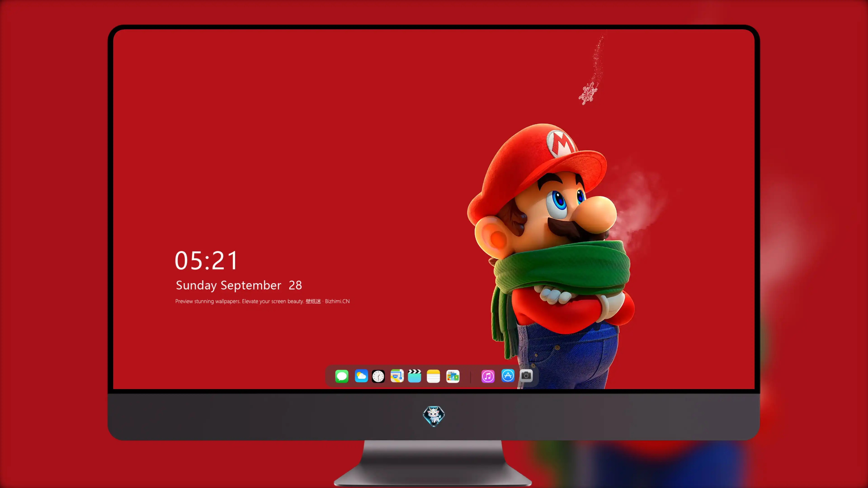
Task: Open the Camera app in the dock
Action: click(x=526, y=375)
